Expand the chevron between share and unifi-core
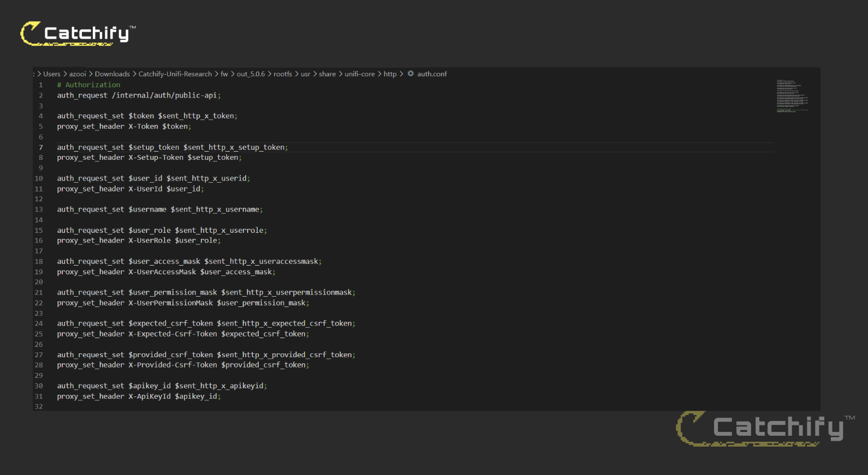The width and height of the screenshot is (868, 475). [x=341, y=74]
